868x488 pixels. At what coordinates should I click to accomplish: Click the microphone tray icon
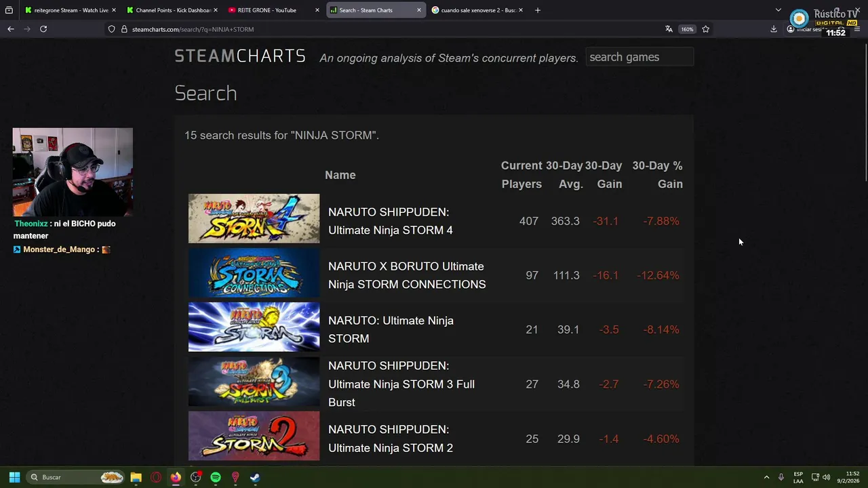coord(781,477)
